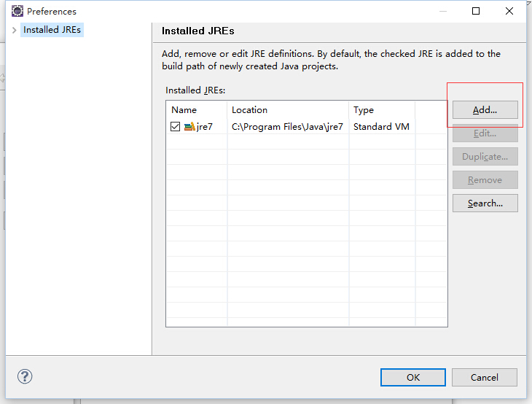Sort by the Name column header
Screen dimensions: 532x404
[x=197, y=110]
